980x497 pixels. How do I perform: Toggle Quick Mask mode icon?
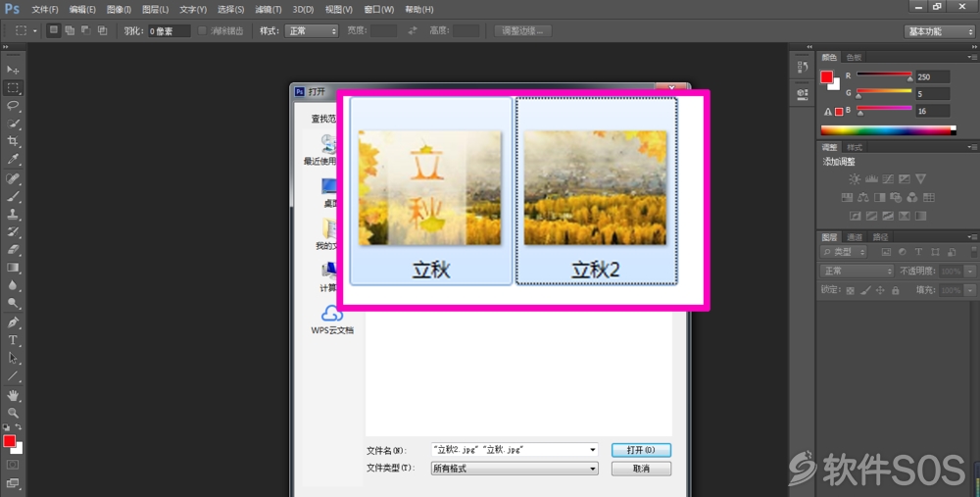13,465
